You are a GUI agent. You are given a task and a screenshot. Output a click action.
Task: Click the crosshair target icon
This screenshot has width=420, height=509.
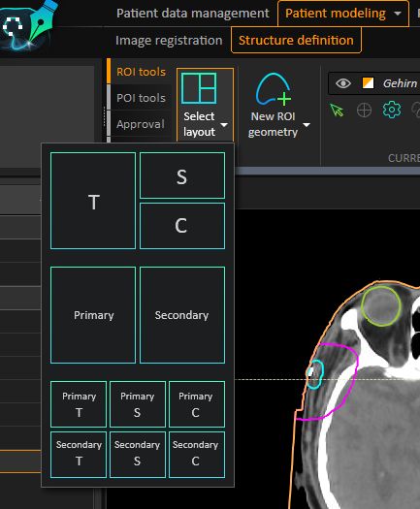(364, 111)
